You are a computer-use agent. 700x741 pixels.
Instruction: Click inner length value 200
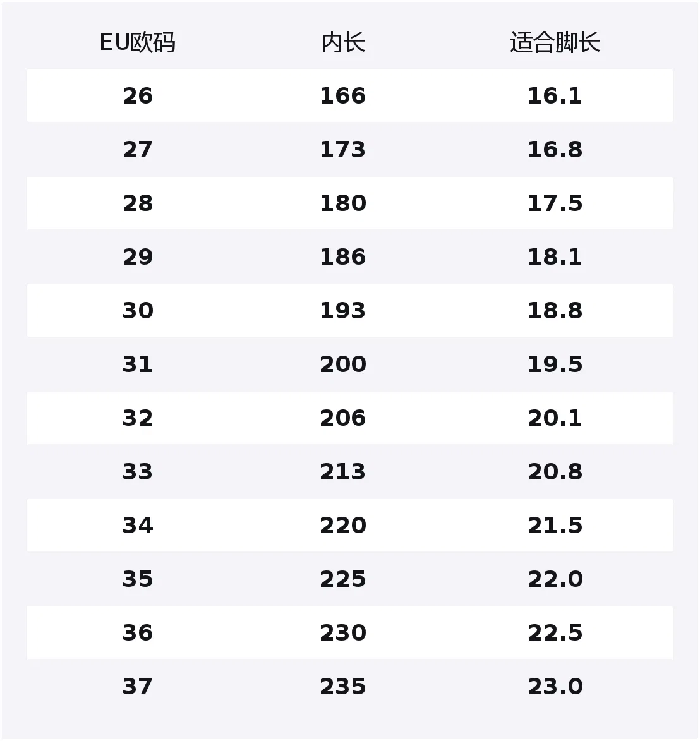pyautogui.click(x=343, y=364)
